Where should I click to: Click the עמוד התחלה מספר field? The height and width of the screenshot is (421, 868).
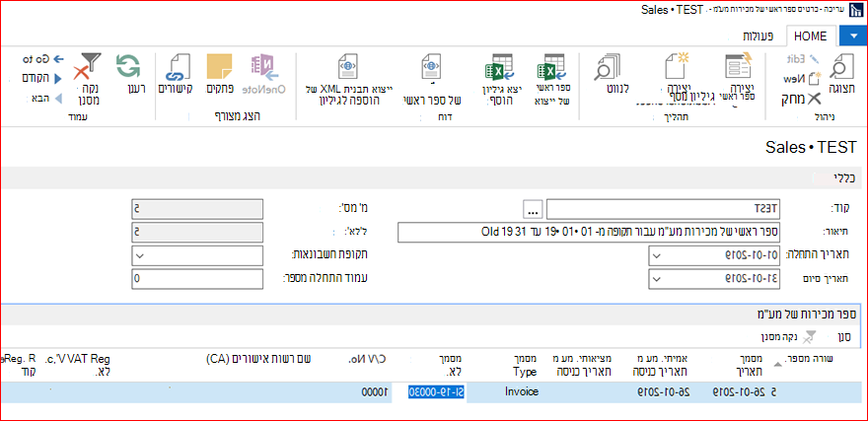click(197, 278)
